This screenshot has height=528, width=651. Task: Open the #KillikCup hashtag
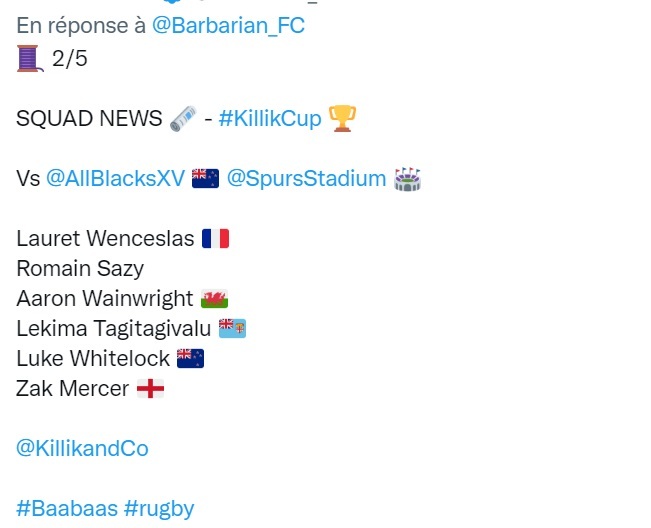tap(270, 119)
